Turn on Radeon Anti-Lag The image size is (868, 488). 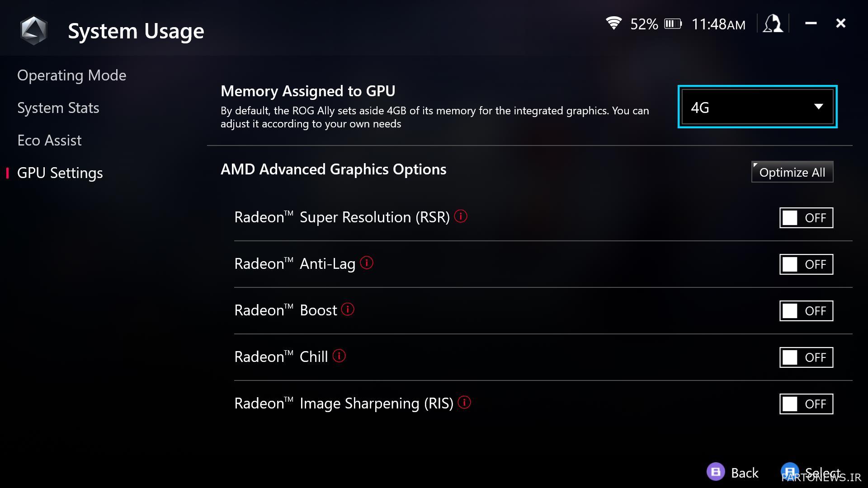coord(806,264)
